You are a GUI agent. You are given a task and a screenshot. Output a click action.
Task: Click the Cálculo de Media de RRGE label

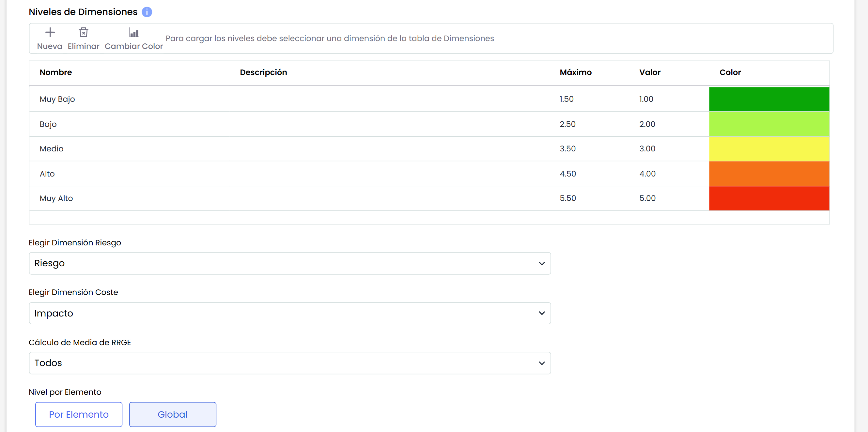(80, 343)
